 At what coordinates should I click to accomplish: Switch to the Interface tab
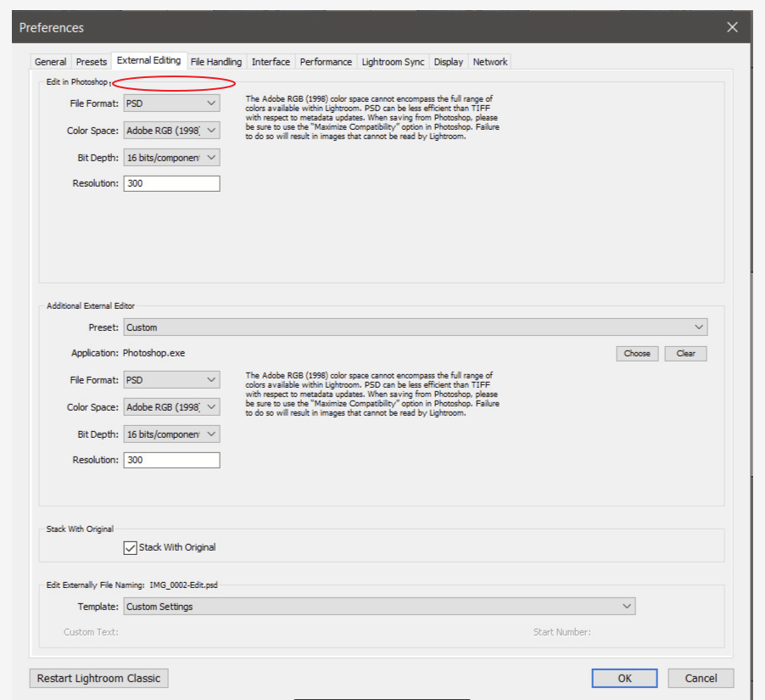(x=271, y=61)
